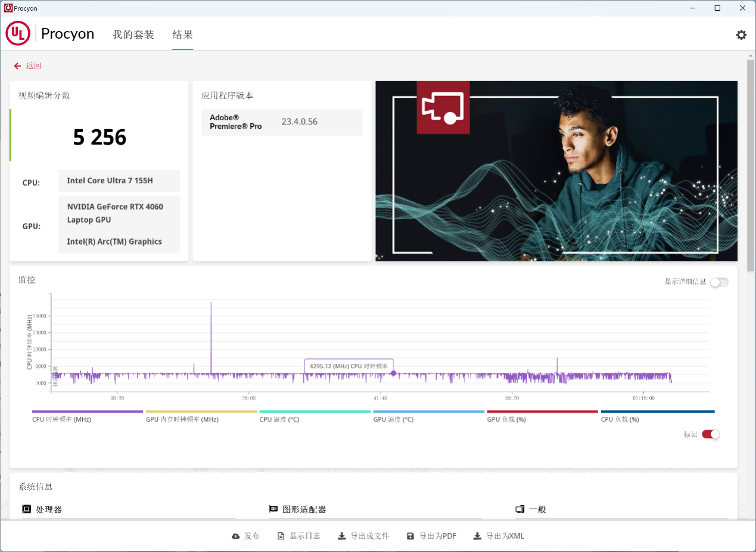
Task: Click the log document icon beside 显示日志
Action: click(280, 536)
